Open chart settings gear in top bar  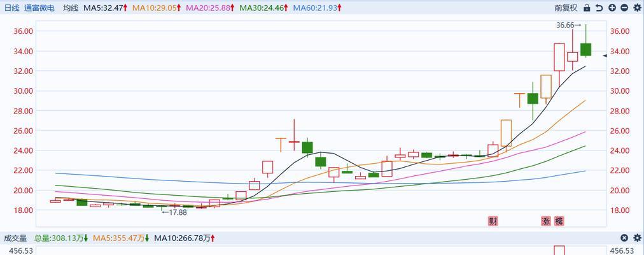coord(637,8)
